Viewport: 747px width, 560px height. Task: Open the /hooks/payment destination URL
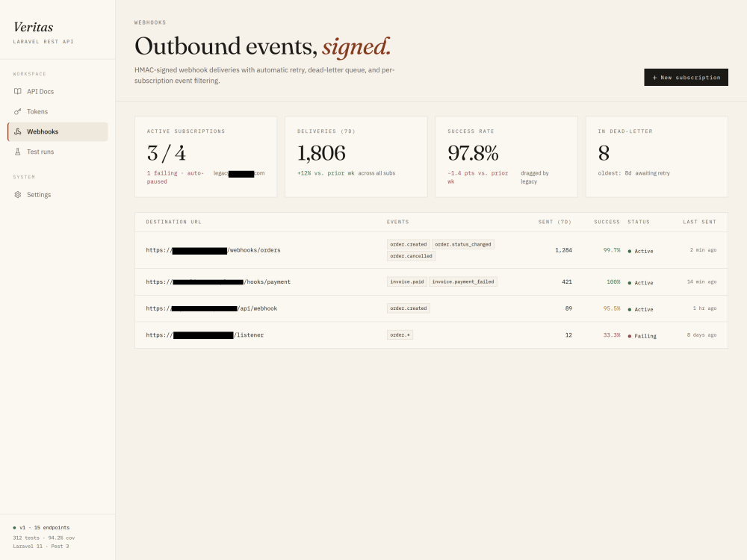(x=218, y=282)
